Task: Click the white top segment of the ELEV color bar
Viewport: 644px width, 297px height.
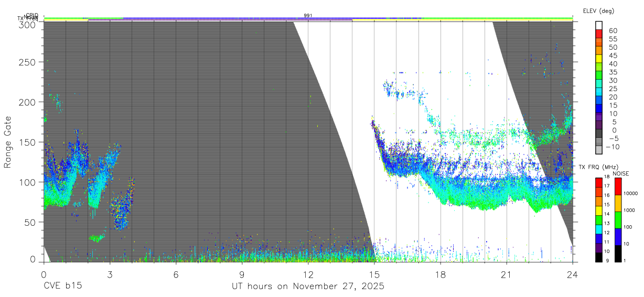Action: 599,26
